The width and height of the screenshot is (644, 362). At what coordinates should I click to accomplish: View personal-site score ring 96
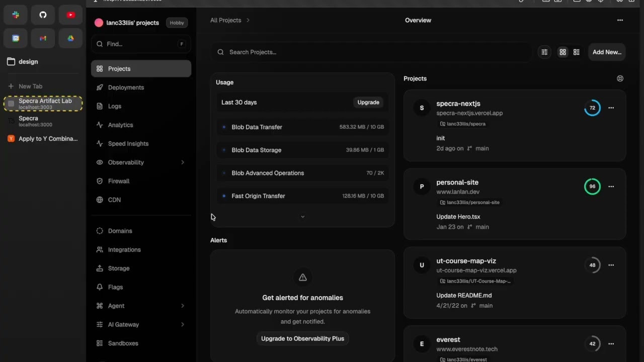(x=592, y=187)
